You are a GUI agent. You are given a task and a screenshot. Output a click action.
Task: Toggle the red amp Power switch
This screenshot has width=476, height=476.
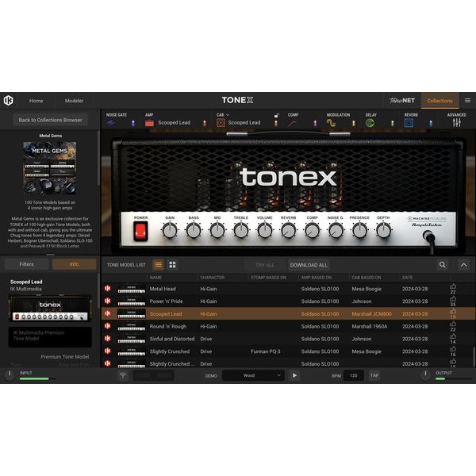coord(140,232)
